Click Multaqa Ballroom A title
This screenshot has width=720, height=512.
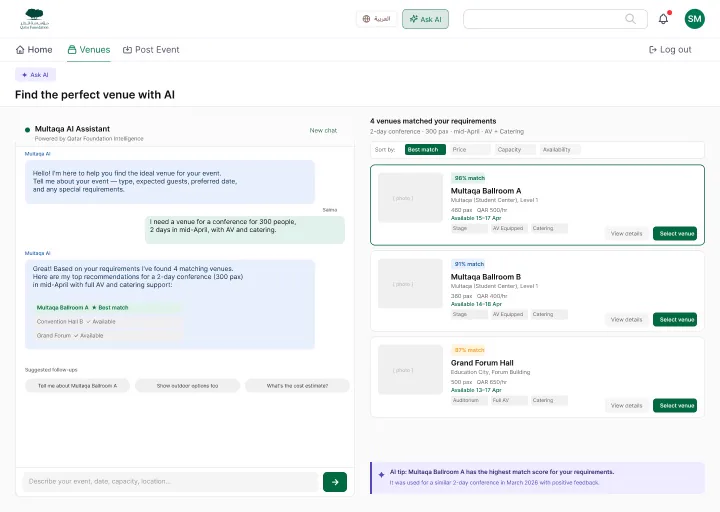(x=486, y=191)
